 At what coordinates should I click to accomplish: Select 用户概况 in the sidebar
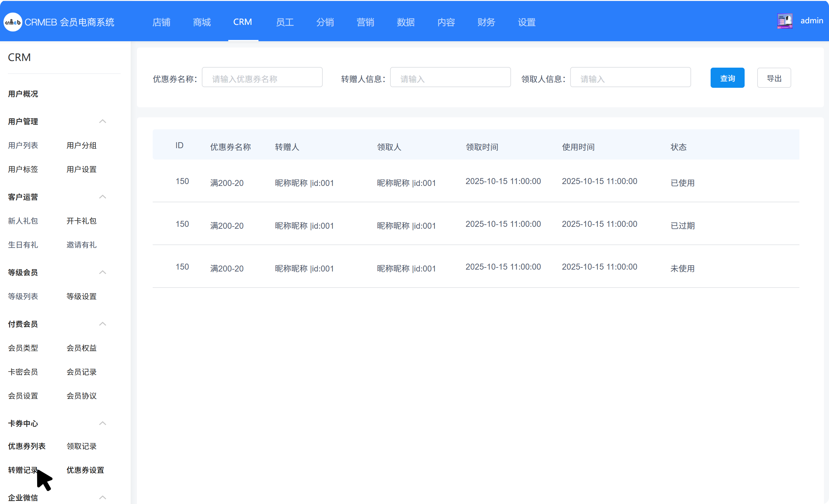(x=23, y=94)
